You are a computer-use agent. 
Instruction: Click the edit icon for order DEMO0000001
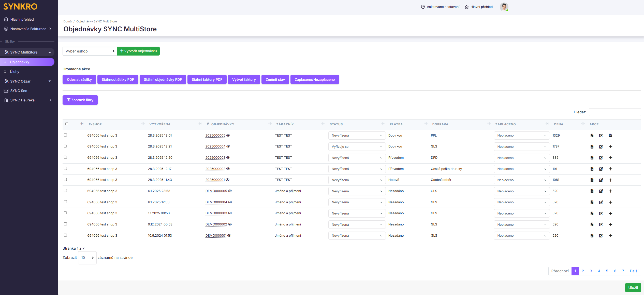click(x=601, y=236)
